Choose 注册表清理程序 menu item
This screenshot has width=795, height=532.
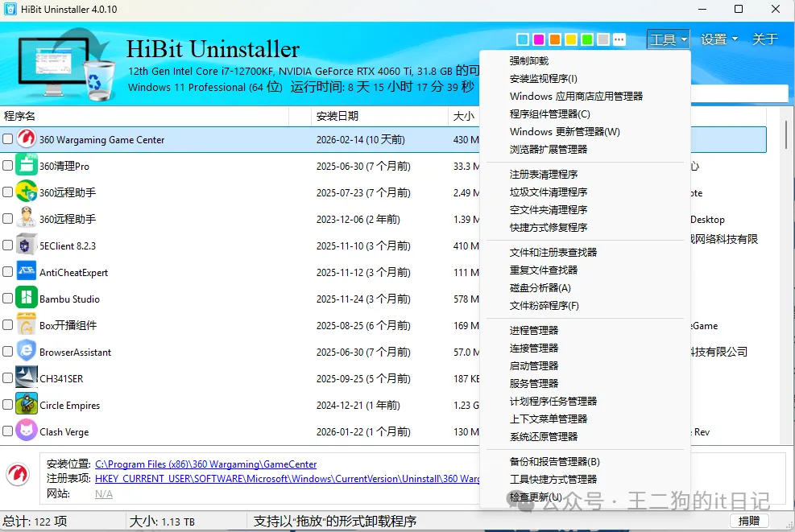[x=544, y=175]
